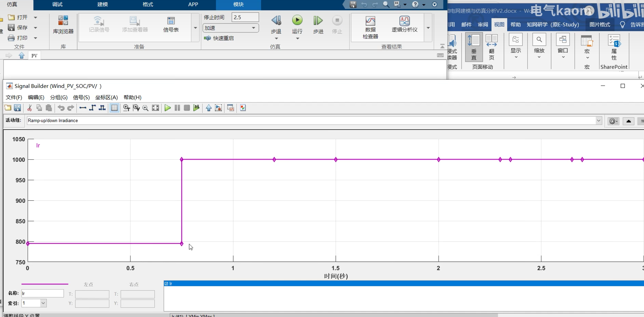Open the simulation mode 加速 dropdown
Image resolution: width=644 pixels, height=317 pixels.
point(230,28)
